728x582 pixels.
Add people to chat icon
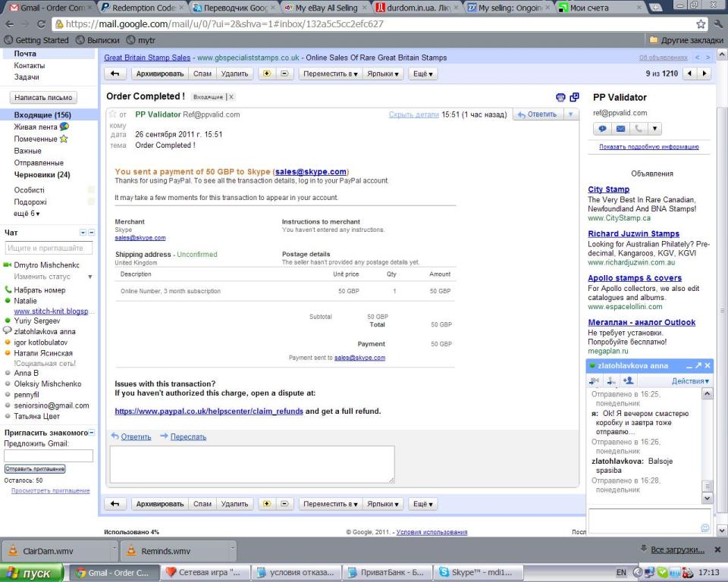pyautogui.click(x=629, y=380)
